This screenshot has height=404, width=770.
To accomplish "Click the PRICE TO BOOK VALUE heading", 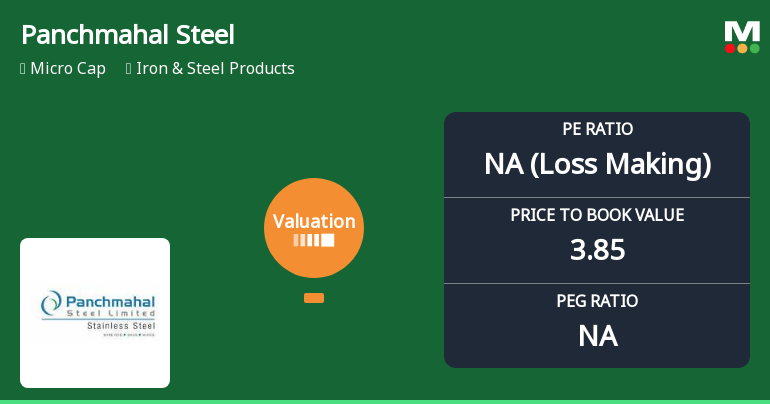I will (x=597, y=215).
